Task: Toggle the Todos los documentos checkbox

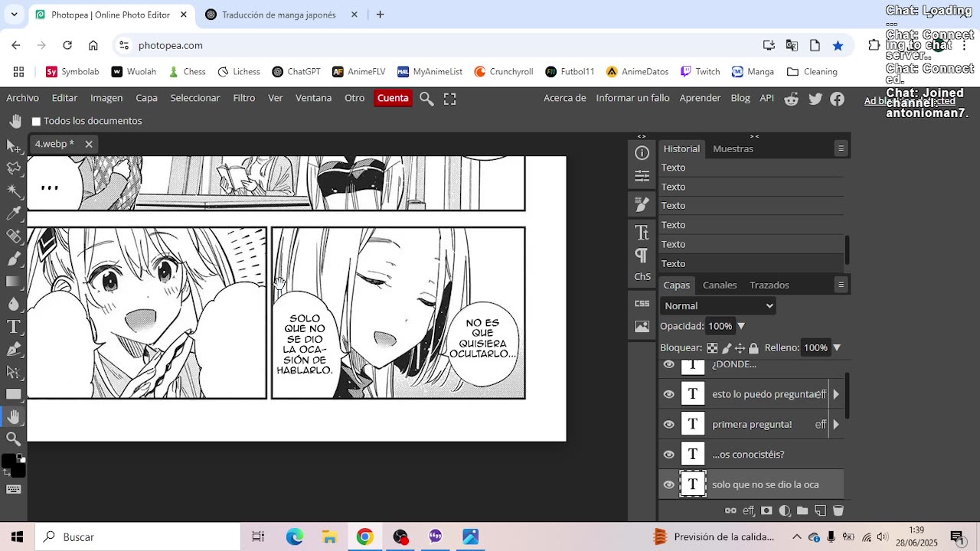Action: coord(36,121)
